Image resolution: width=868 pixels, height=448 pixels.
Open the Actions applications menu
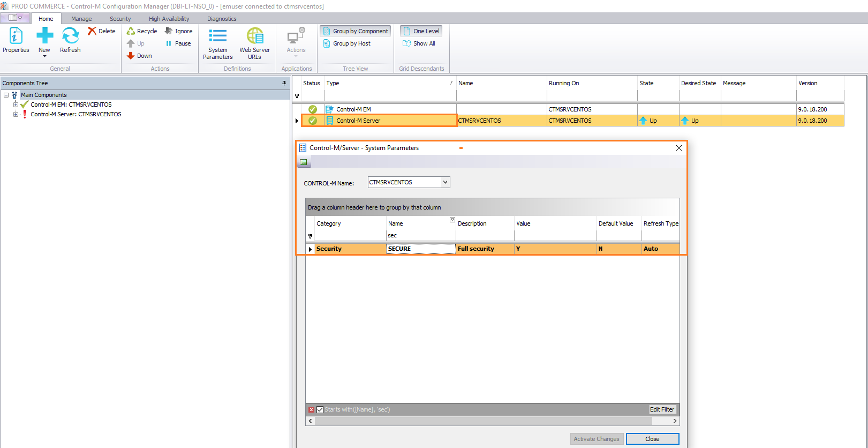click(296, 43)
